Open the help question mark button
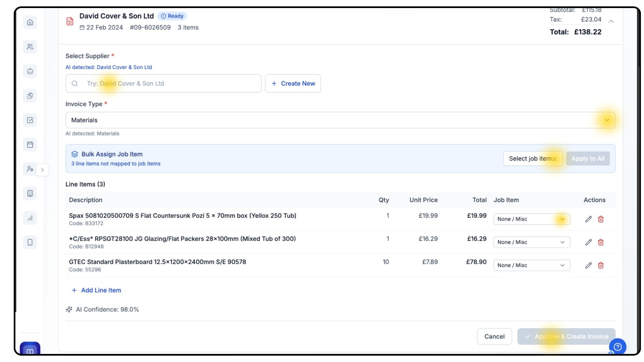The image size is (644, 362). [x=618, y=347]
